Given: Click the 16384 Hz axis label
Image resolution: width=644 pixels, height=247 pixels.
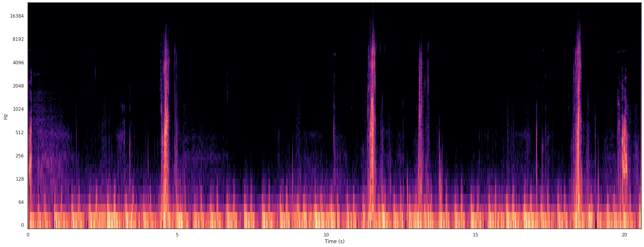Looking at the screenshot, I should tap(17, 16).
